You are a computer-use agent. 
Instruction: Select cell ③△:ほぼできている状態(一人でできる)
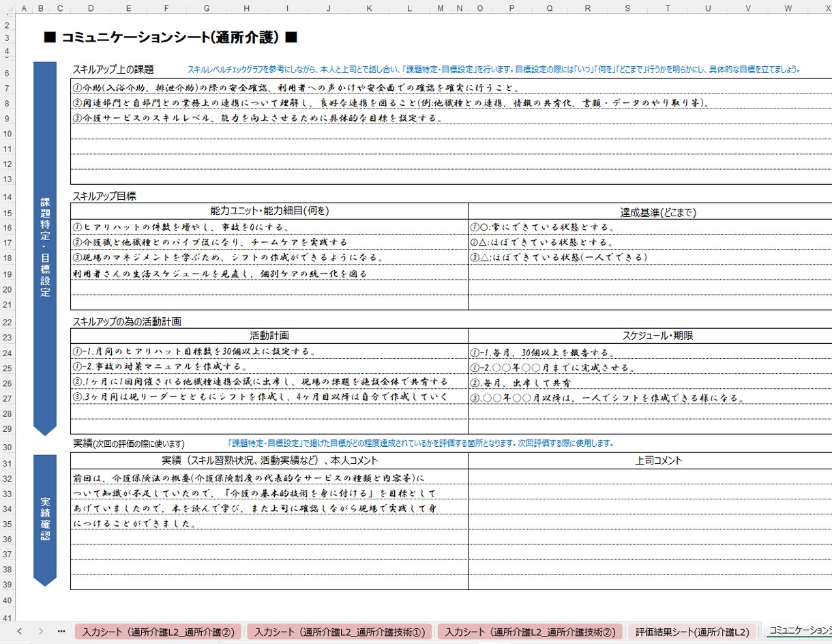650,258
